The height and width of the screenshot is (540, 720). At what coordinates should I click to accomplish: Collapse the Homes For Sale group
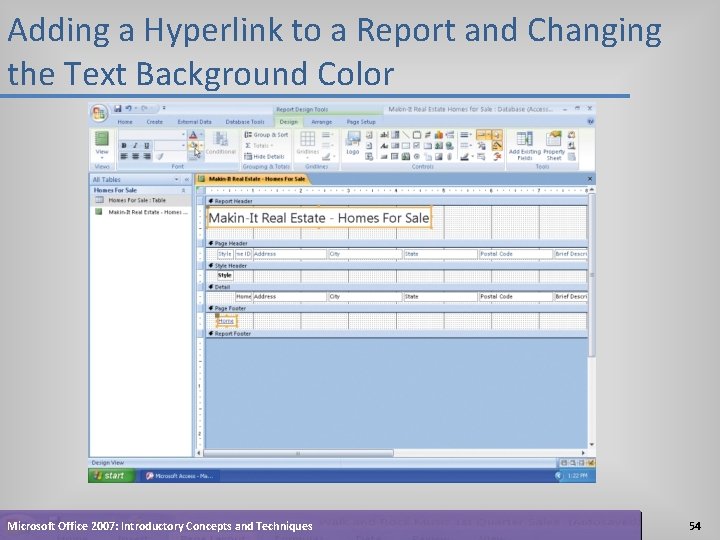click(183, 190)
